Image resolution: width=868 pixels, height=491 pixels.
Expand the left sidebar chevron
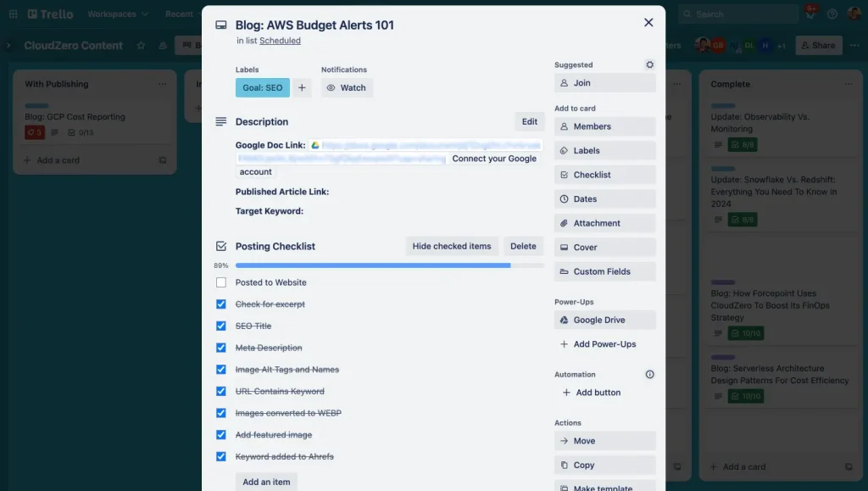[8, 46]
